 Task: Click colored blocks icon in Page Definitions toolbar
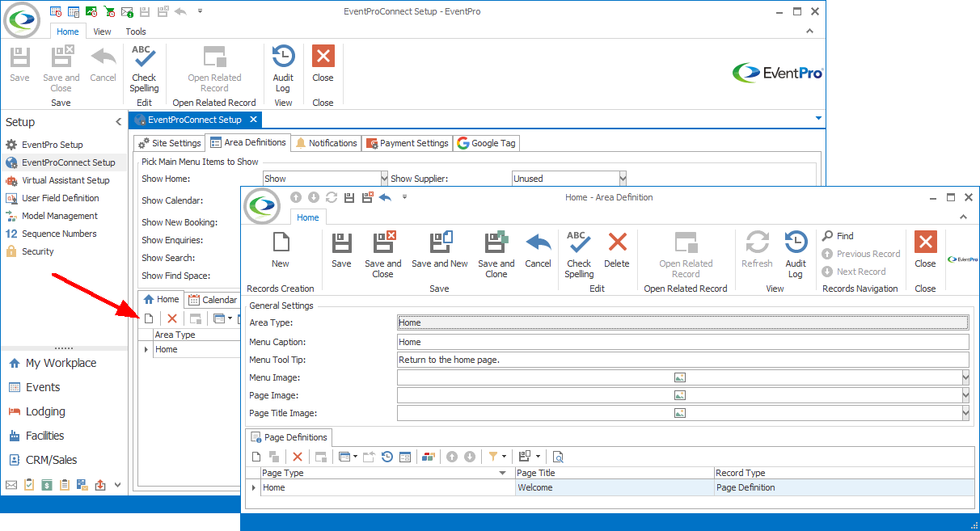coord(429,457)
